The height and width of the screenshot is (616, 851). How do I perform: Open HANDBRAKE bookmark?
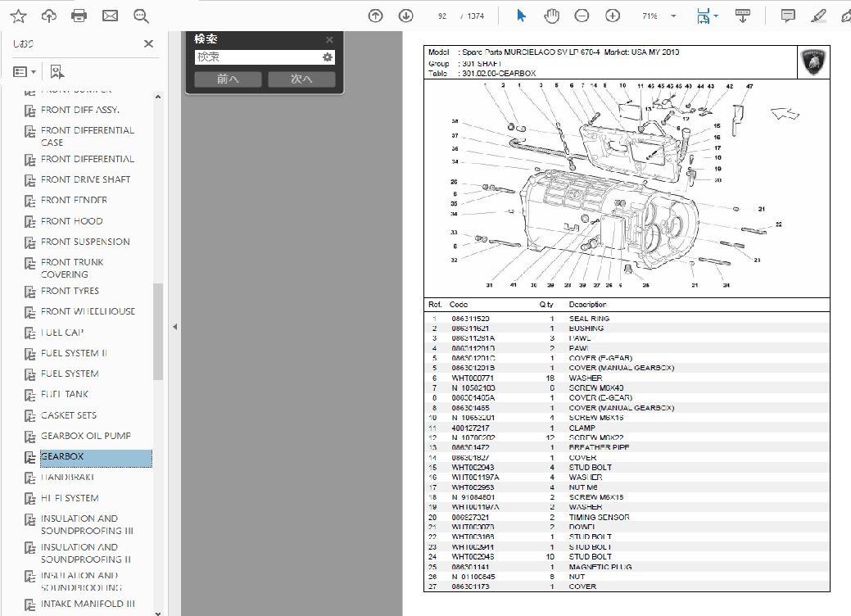[67, 477]
